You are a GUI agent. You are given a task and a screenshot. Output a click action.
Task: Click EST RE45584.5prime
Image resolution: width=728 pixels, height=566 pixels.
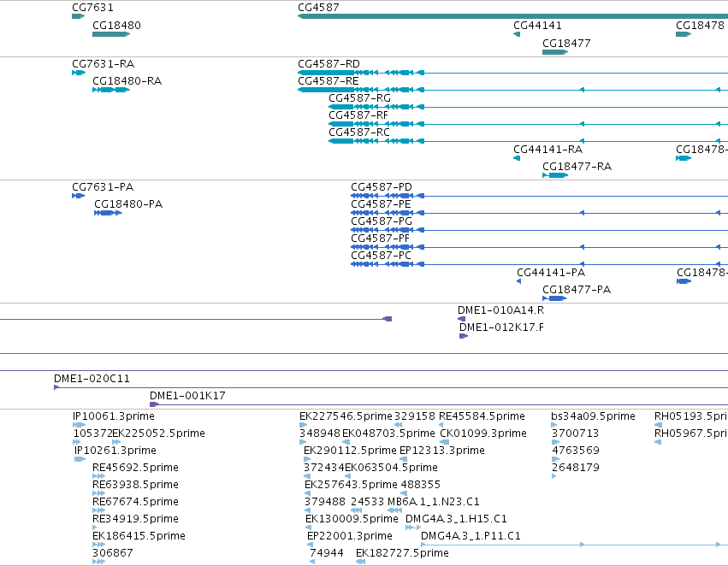(482, 416)
